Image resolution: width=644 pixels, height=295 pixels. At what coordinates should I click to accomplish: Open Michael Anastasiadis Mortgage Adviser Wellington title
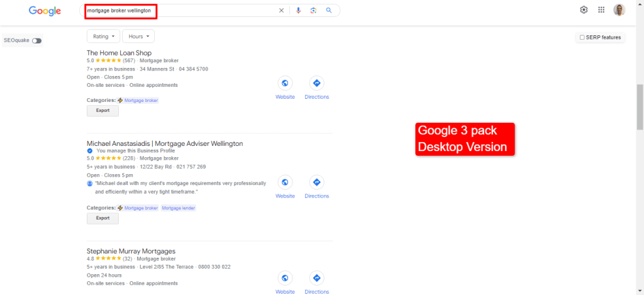point(165,143)
